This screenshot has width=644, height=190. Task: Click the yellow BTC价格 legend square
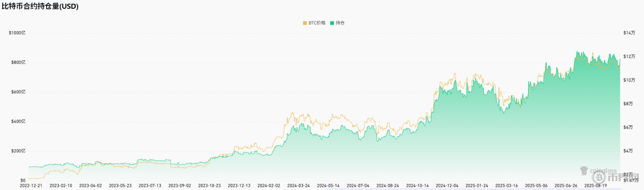coord(304,23)
